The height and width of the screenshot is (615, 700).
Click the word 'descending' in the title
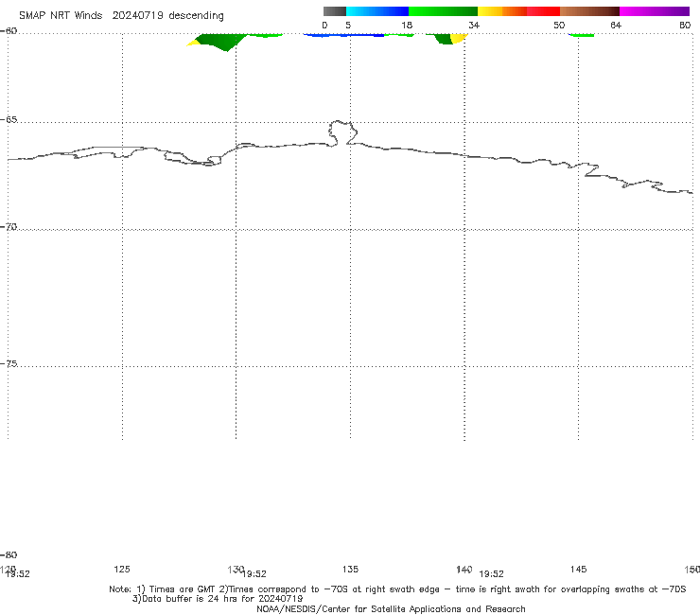coord(197,16)
